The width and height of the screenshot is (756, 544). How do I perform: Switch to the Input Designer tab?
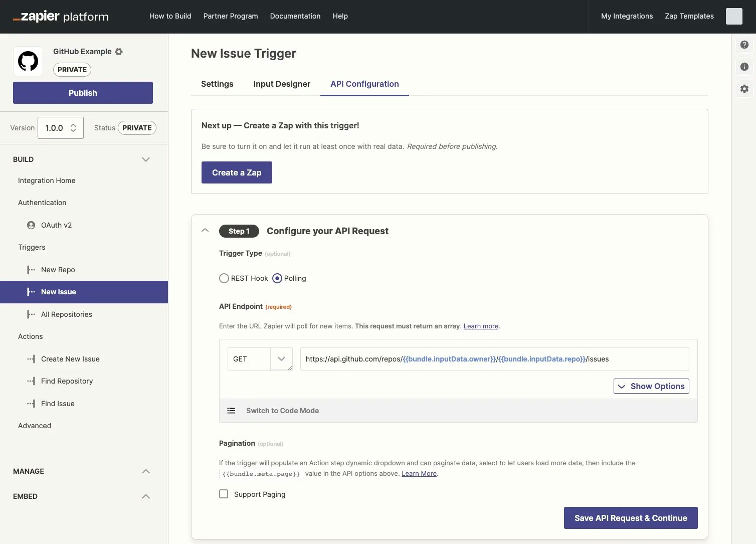282,84
